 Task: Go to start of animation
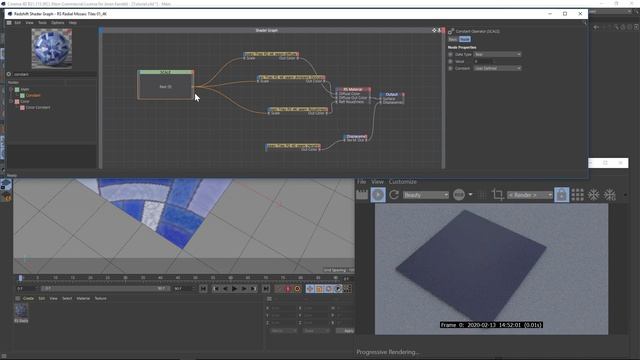click(203, 289)
